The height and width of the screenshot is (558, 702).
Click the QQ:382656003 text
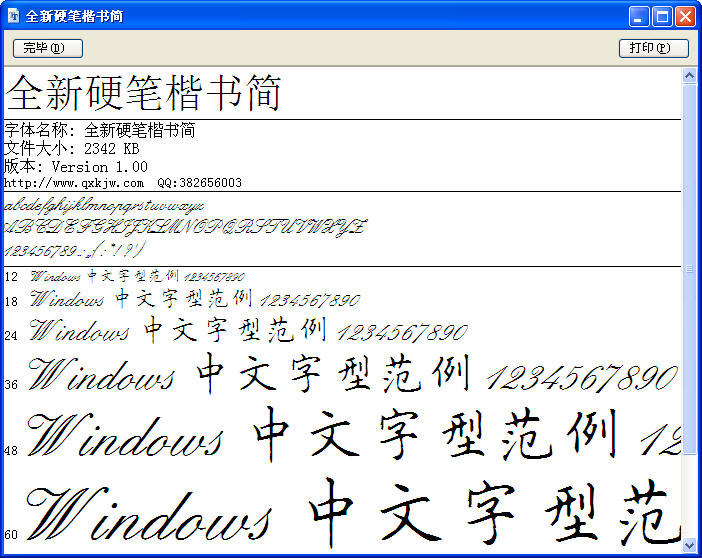199,183
